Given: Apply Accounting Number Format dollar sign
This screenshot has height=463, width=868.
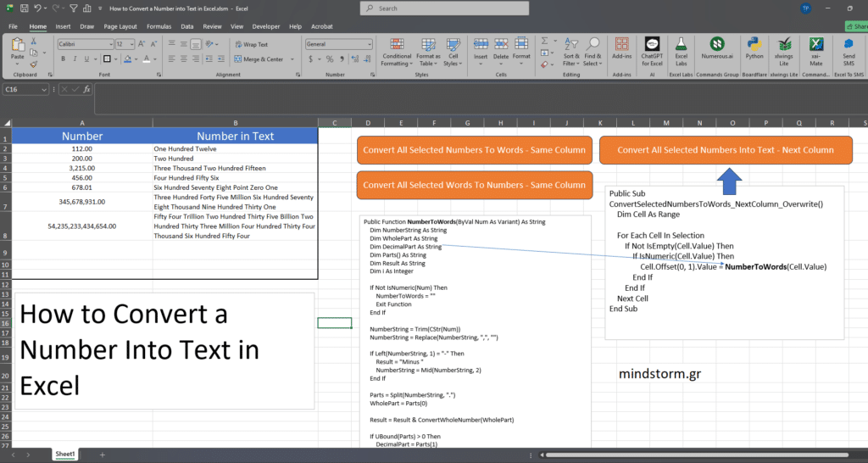Looking at the screenshot, I should click(x=310, y=59).
